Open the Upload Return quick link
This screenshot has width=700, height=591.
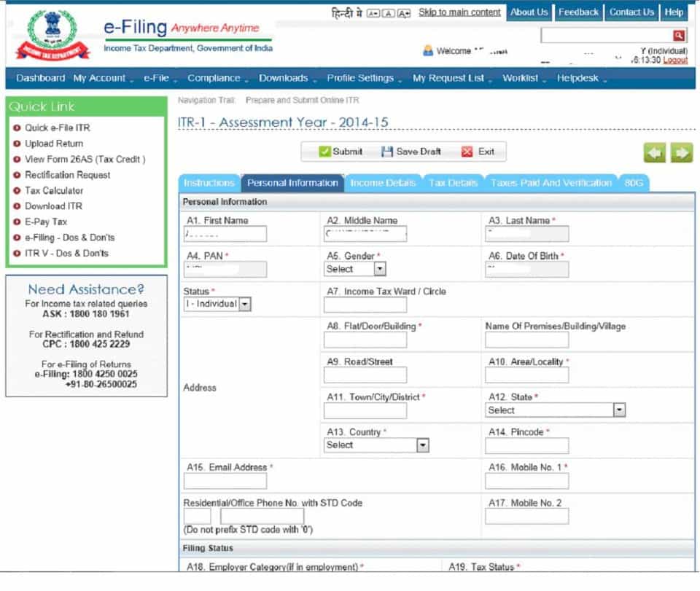pos(54,144)
